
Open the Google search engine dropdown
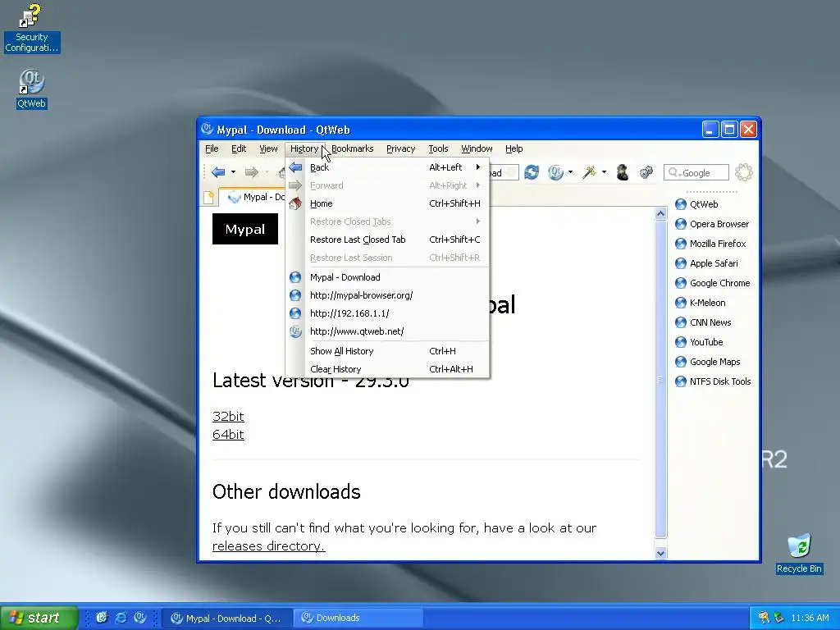(674, 173)
